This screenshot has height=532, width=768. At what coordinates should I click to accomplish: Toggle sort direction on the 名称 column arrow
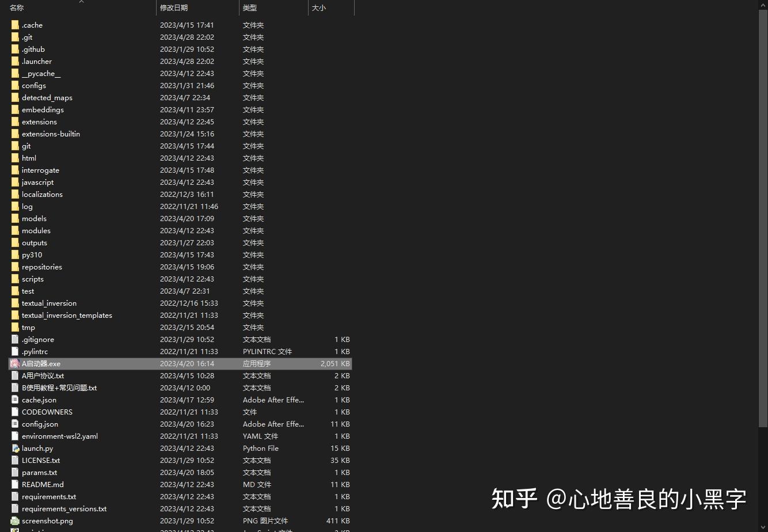tap(81, 3)
